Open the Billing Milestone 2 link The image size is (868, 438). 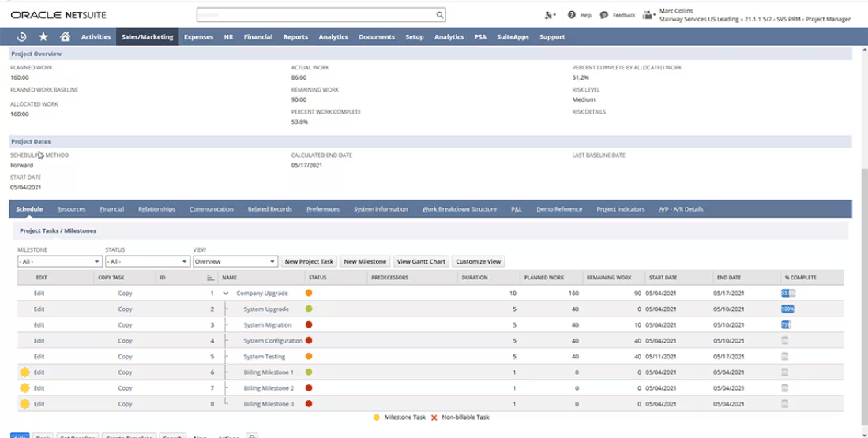pos(269,388)
